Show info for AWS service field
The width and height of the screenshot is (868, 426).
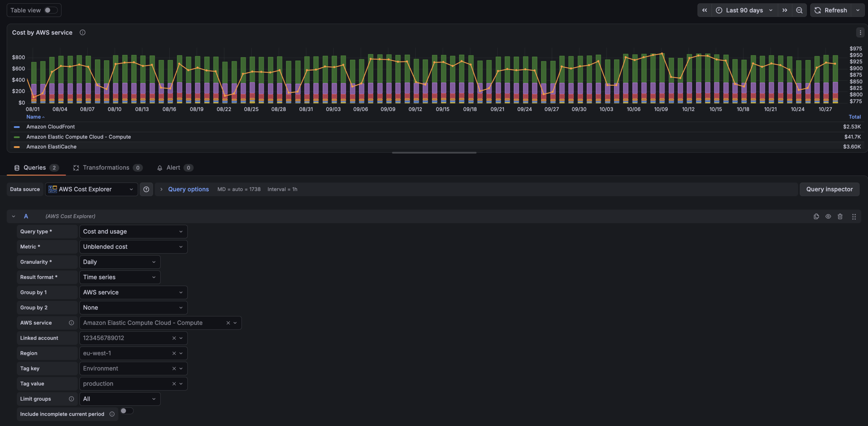click(x=71, y=323)
